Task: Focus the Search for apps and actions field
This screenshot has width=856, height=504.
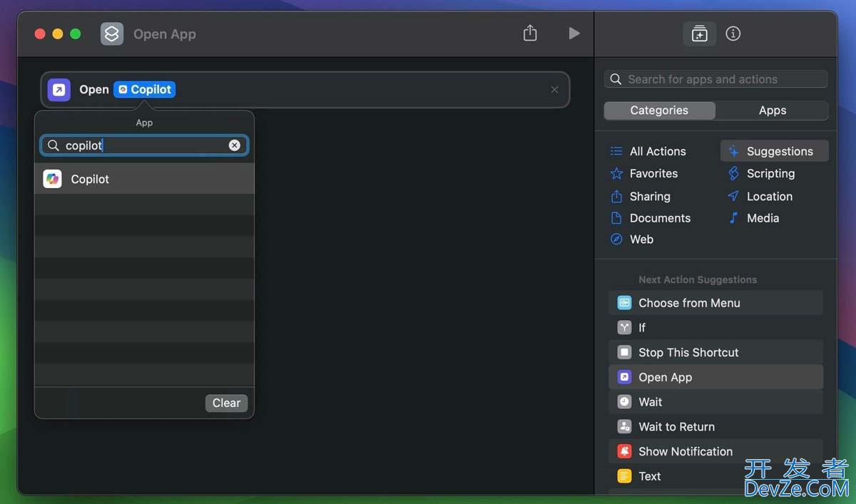Action: (x=716, y=79)
